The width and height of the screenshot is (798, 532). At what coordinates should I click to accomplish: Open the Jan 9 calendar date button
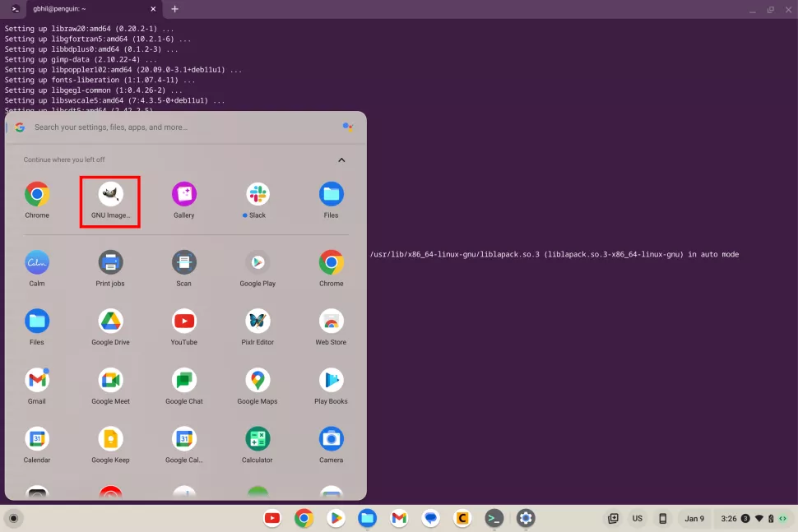coord(694,519)
